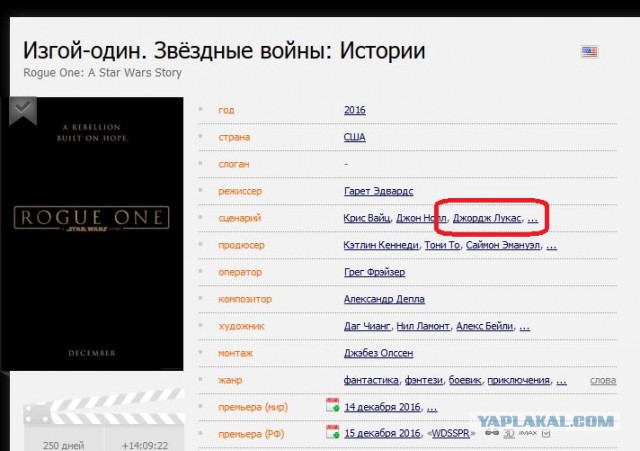Click the IMAX format icon
640x451 pixels.
pyautogui.click(x=529, y=433)
